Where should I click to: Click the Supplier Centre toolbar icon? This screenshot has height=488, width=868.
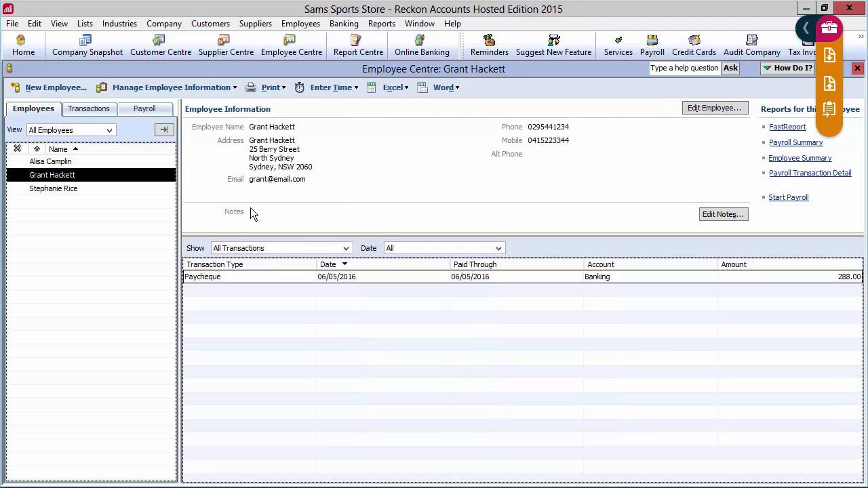[x=226, y=45]
